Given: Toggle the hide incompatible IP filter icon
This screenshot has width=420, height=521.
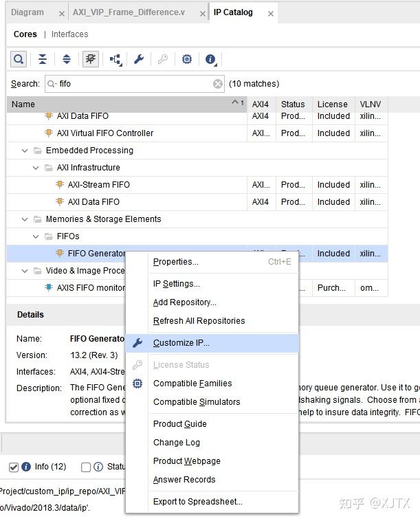Looking at the screenshot, I should pyautogui.click(x=90, y=60).
